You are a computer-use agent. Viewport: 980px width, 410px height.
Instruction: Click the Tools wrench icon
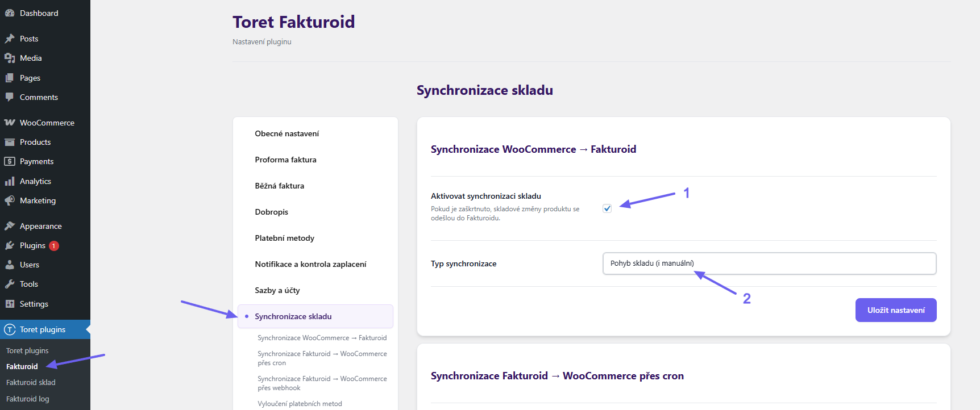coord(10,284)
